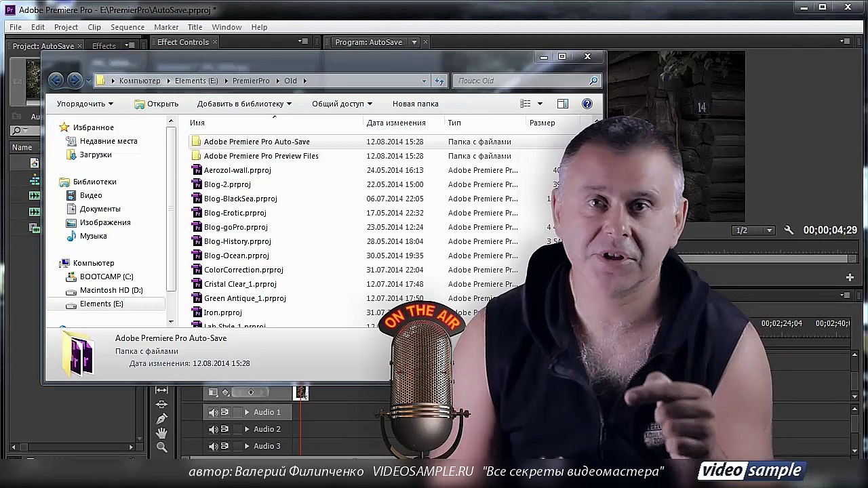Click the display style icon on video track
Viewport: 868px width, 488px height.
pyautogui.click(x=214, y=392)
